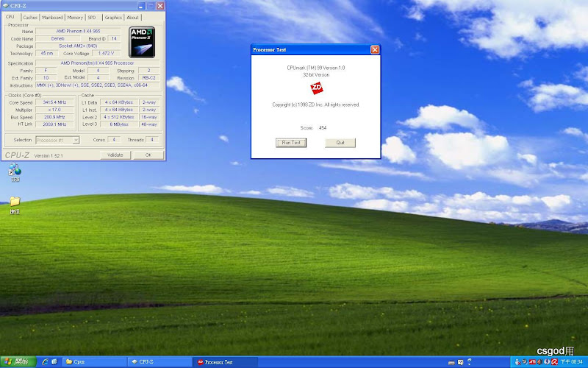Click the AMD Phenom II logo image
The image size is (588, 368).
142,42
